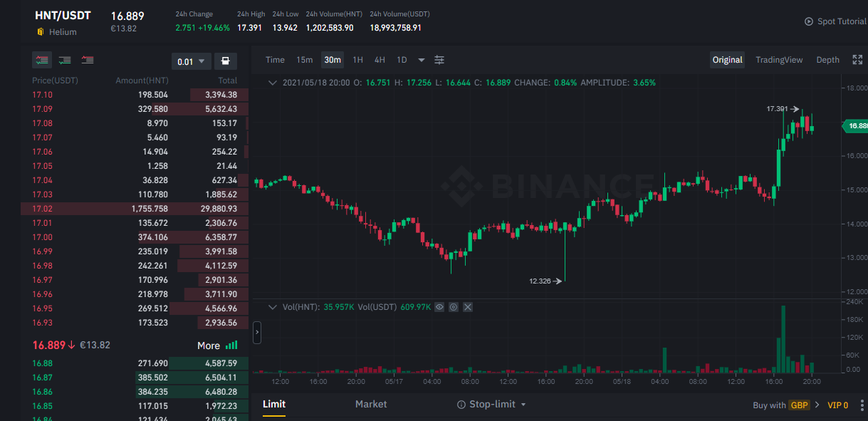Image resolution: width=868 pixels, height=421 pixels.
Task: Remove the Vol indicator with X icon
Action: coord(468,307)
